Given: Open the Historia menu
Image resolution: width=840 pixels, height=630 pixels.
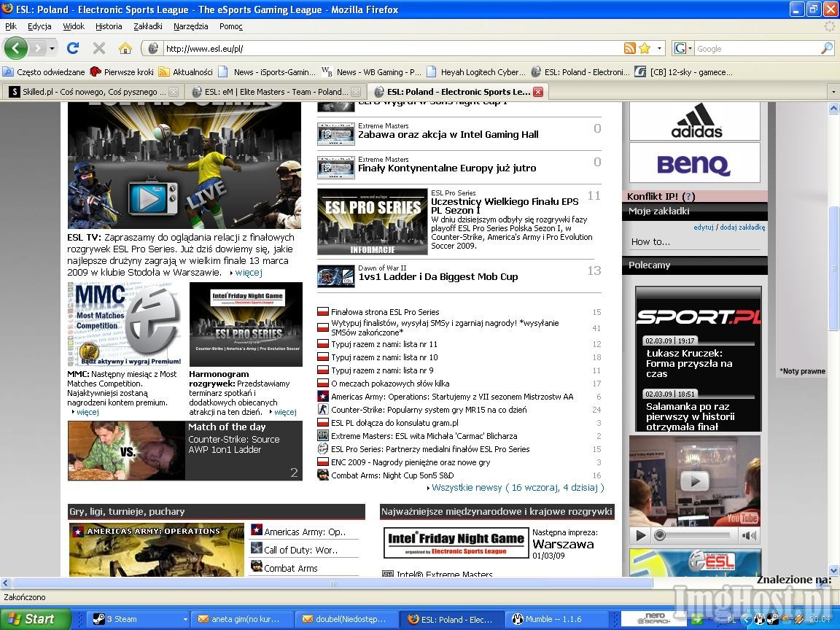Looking at the screenshot, I should [109, 26].
